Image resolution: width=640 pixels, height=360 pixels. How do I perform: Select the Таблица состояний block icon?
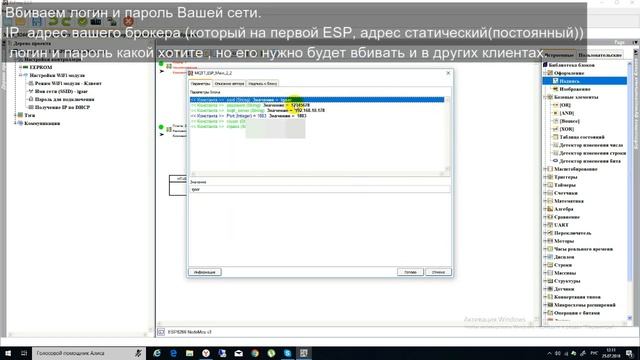(555, 137)
